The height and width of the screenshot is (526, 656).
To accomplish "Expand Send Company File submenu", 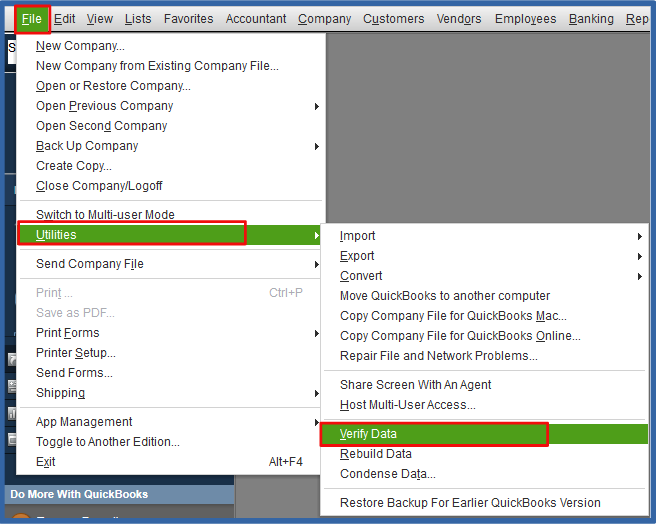I will click(x=169, y=264).
